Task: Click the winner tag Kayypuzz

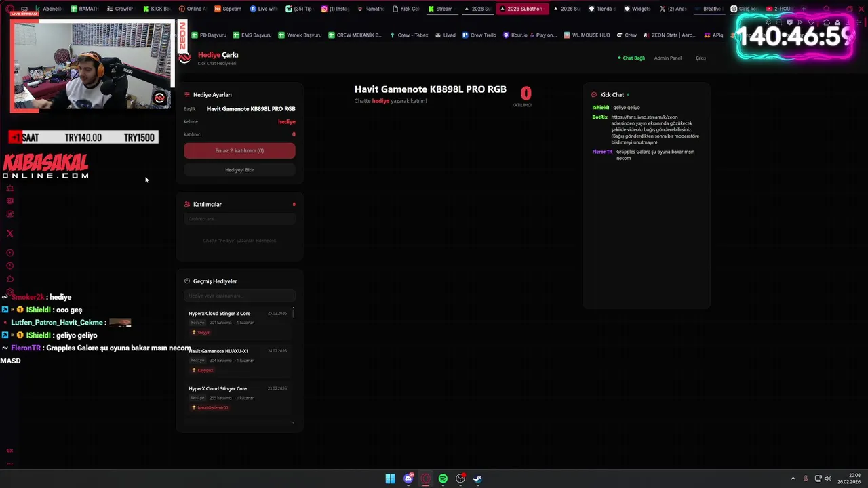Action: click(x=203, y=370)
